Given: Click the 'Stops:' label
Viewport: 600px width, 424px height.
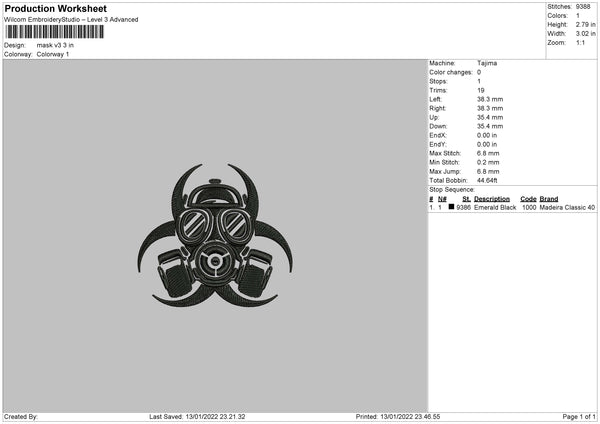Looking at the screenshot, I should [438, 81].
